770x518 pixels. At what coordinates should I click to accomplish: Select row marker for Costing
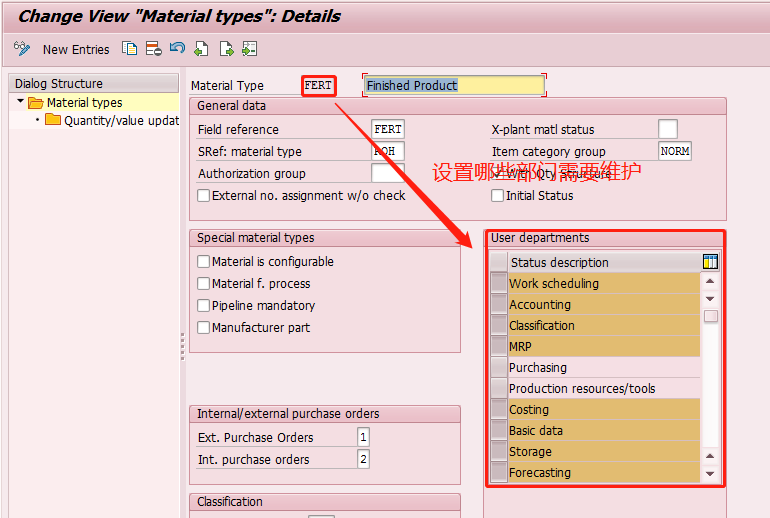point(499,409)
